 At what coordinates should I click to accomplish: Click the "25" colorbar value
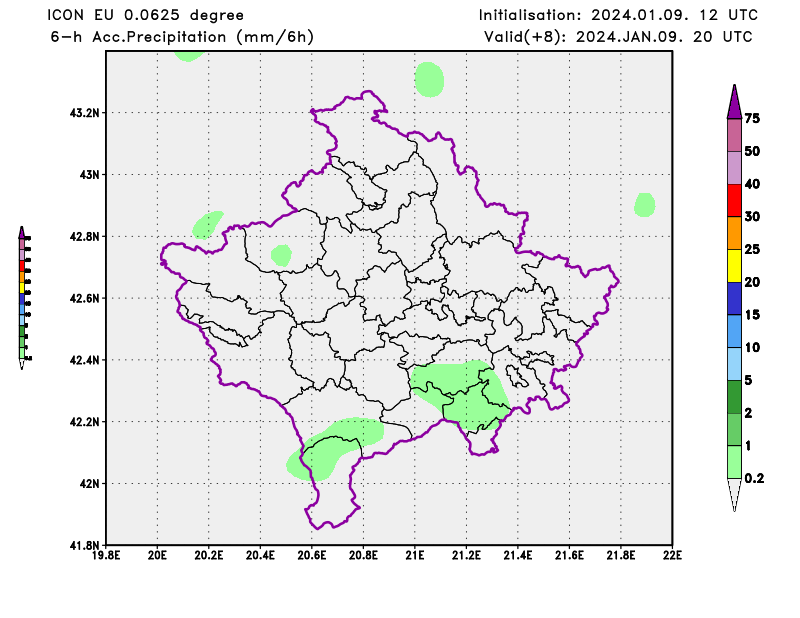point(752,249)
